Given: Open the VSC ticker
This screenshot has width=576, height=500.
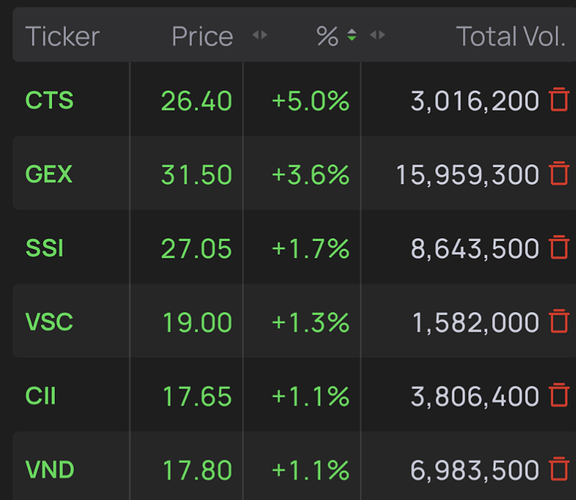Looking at the screenshot, I should tap(49, 322).
